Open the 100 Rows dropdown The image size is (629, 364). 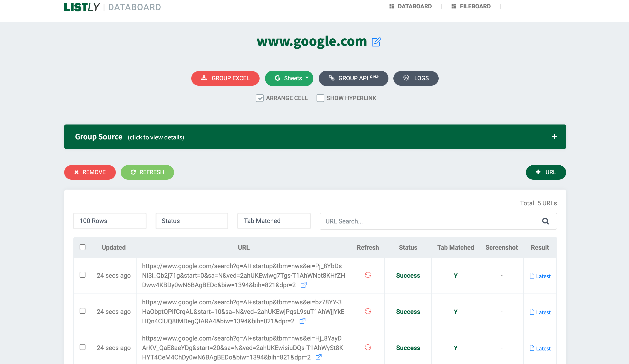(x=110, y=221)
